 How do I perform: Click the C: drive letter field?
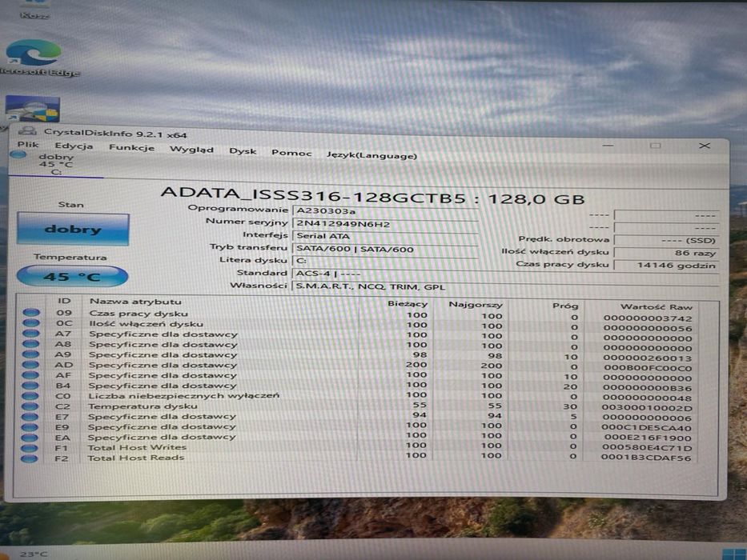coord(385,261)
